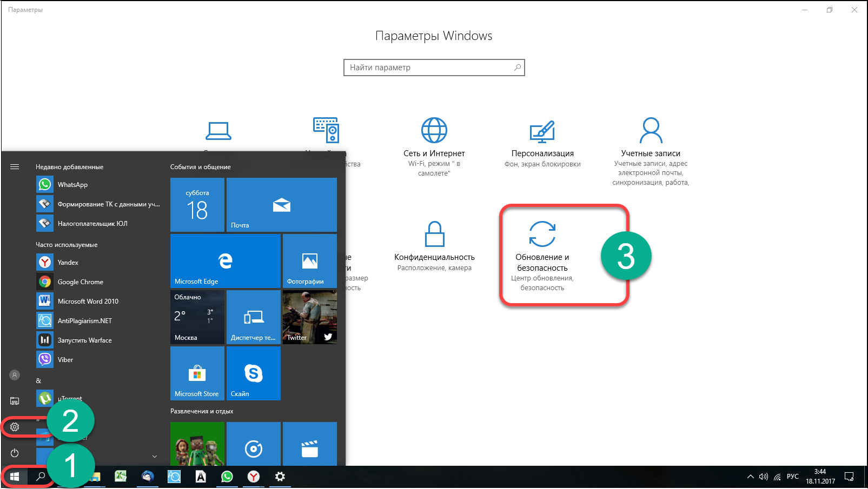Open the movies clapperboard tile
This screenshot has height=489, width=868.
click(310, 444)
